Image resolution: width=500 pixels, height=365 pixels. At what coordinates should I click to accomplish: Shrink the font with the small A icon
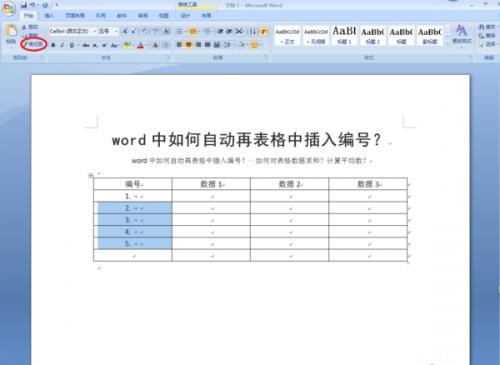pyautogui.click(x=133, y=31)
